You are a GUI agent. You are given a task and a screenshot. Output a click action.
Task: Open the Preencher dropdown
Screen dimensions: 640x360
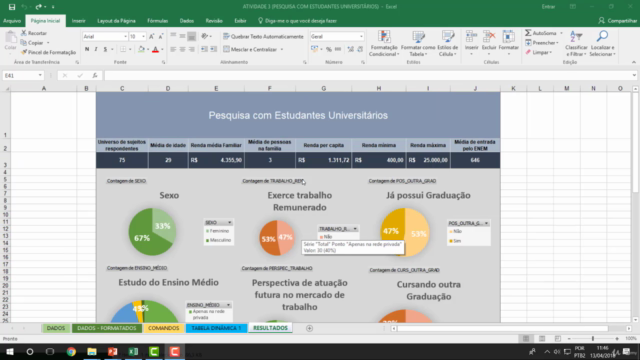point(542,42)
